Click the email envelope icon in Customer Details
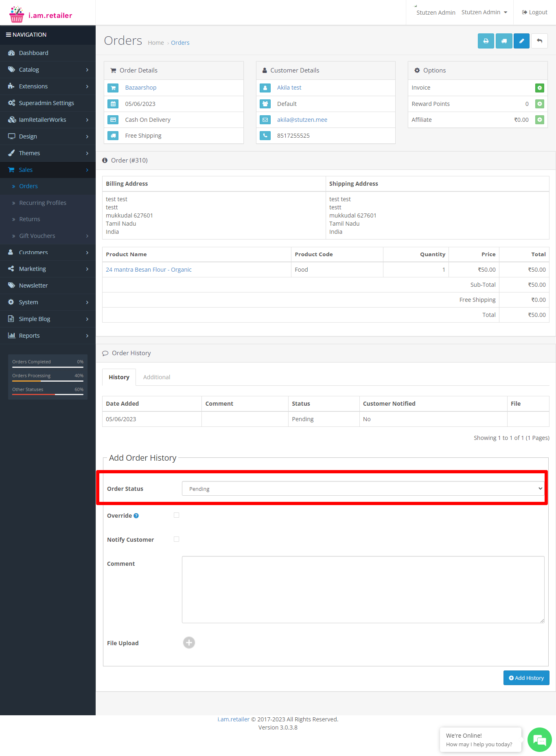Screen dimensions: 556x756 [265, 120]
